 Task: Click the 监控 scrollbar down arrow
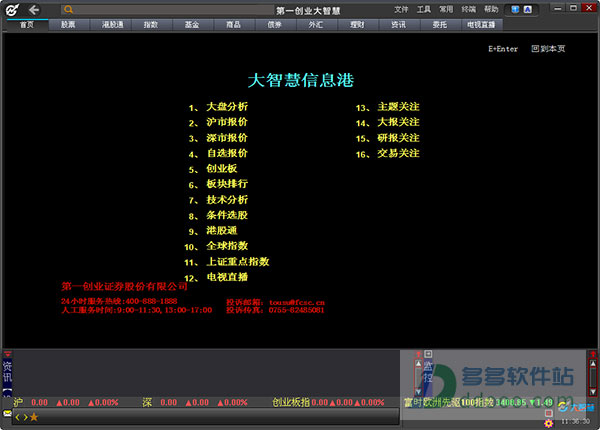[x=418, y=391]
